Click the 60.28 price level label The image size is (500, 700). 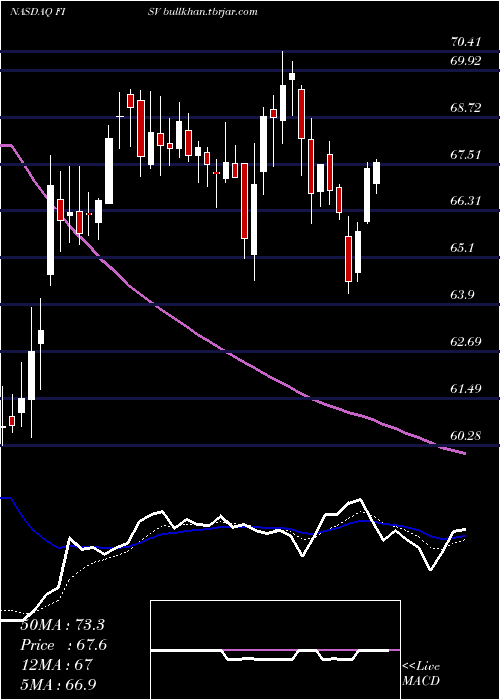tap(466, 435)
